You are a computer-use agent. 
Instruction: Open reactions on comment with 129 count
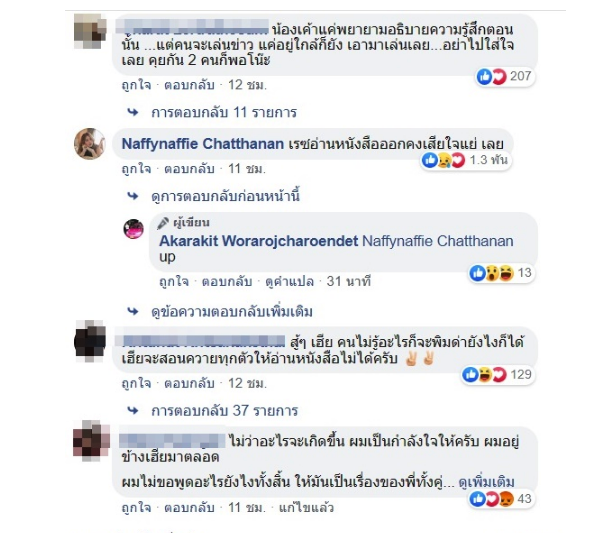[x=498, y=374]
